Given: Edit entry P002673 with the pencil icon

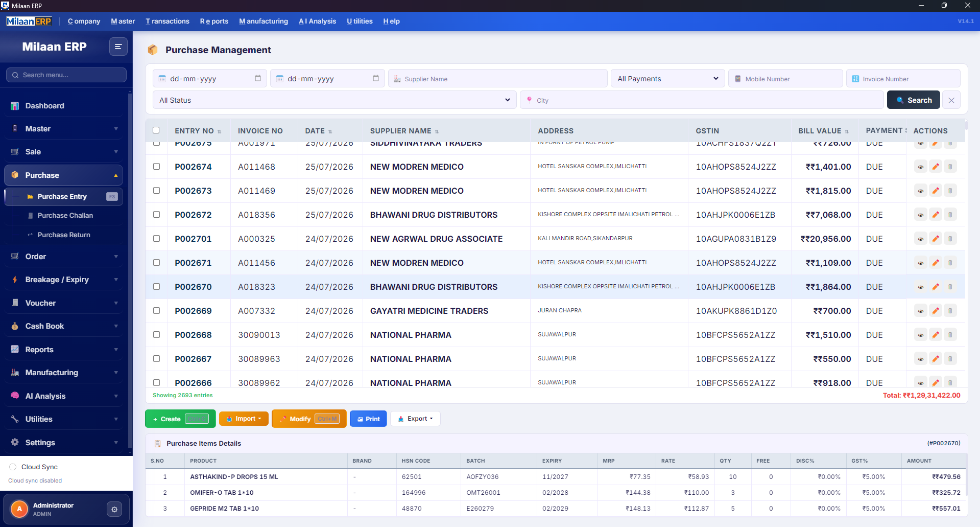Looking at the screenshot, I should click(x=935, y=191).
